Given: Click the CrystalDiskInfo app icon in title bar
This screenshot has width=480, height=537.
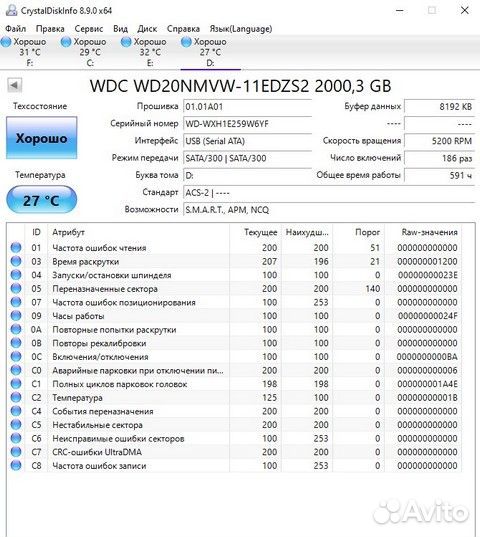Looking at the screenshot, I should 11,10.
